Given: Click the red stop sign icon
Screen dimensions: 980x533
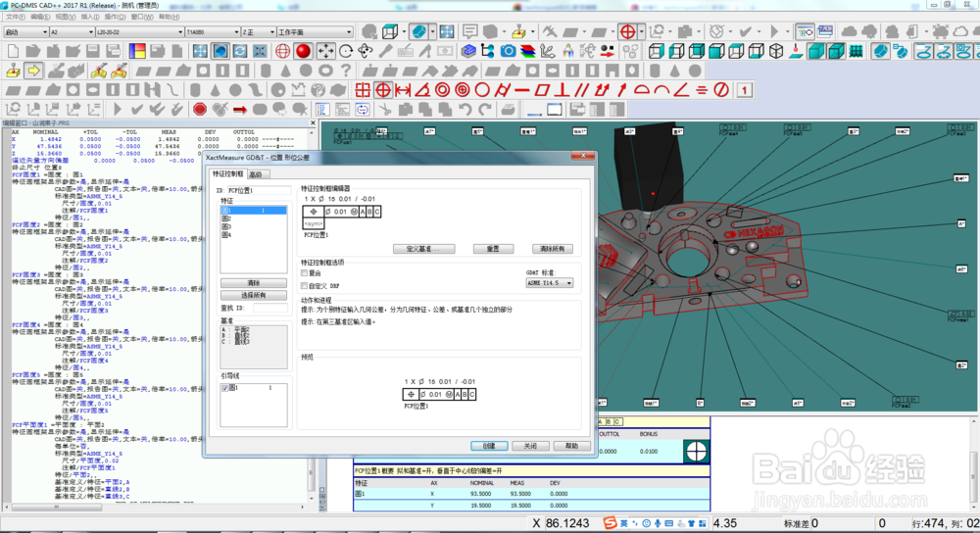Looking at the screenshot, I should [x=199, y=110].
